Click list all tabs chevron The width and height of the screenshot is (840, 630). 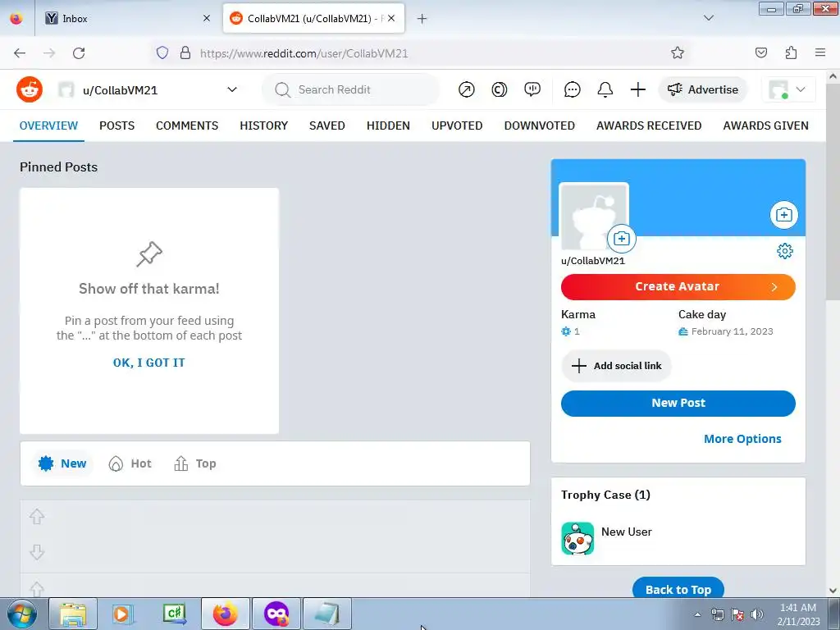pyautogui.click(x=708, y=18)
